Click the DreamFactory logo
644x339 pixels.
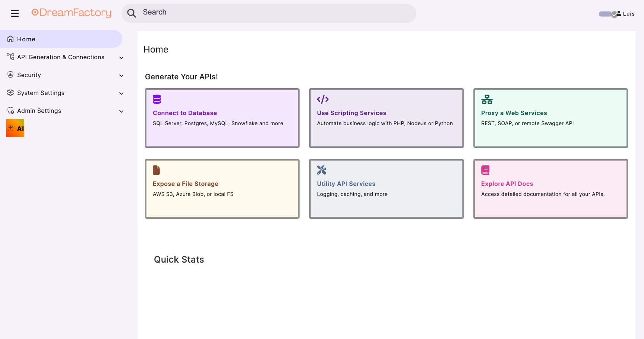71,13
